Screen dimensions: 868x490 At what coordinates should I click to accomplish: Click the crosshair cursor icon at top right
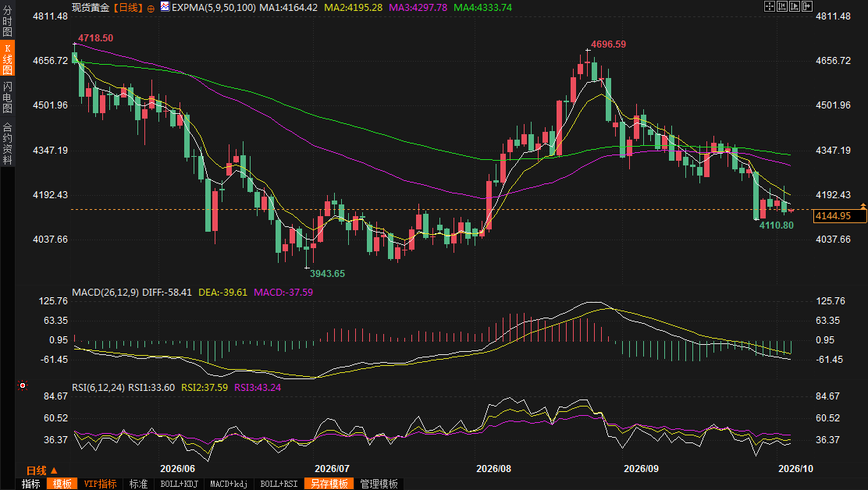(770, 6)
